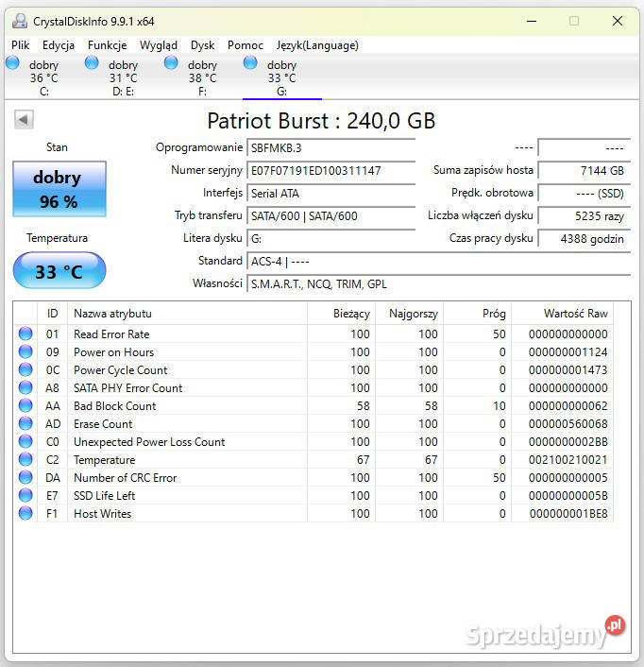The width and height of the screenshot is (644, 667).
Task: Click the previous disk arrow button
Action: point(24,120)
